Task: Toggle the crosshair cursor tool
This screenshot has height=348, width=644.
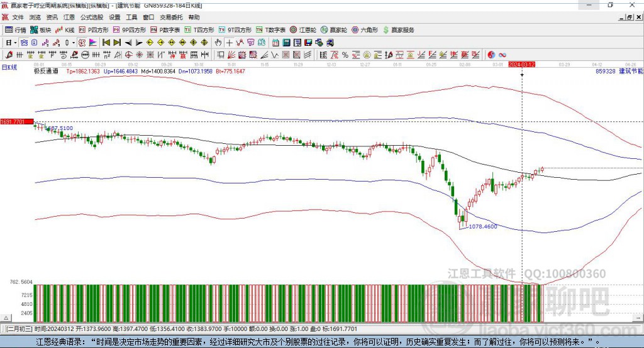Action: (x=229, y=43)
